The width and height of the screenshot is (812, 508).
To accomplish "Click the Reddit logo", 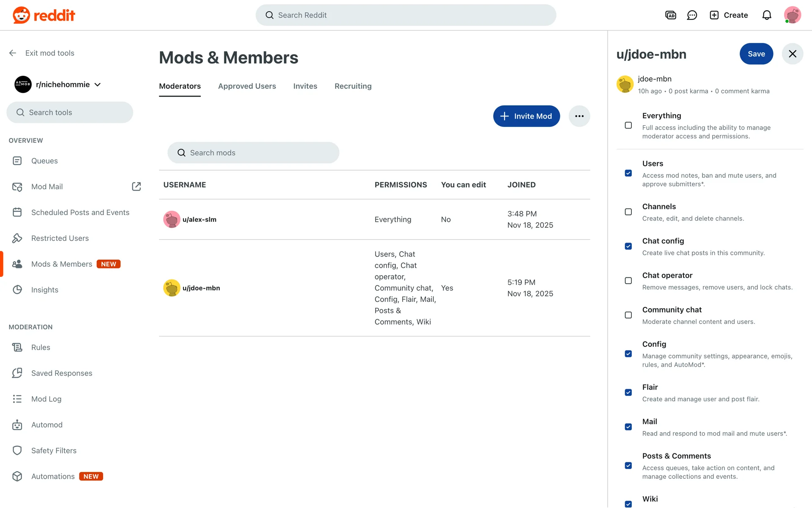I will 44,15.
